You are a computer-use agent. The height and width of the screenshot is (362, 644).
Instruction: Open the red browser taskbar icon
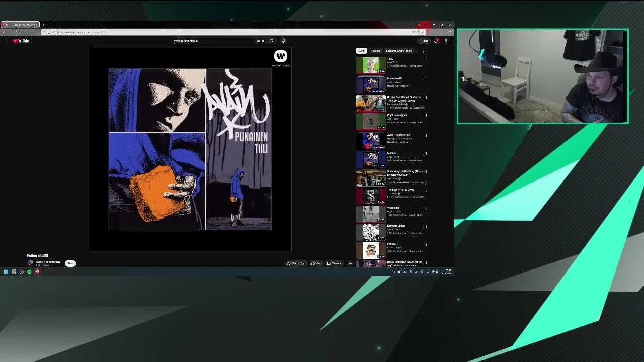tap(37, 272)
